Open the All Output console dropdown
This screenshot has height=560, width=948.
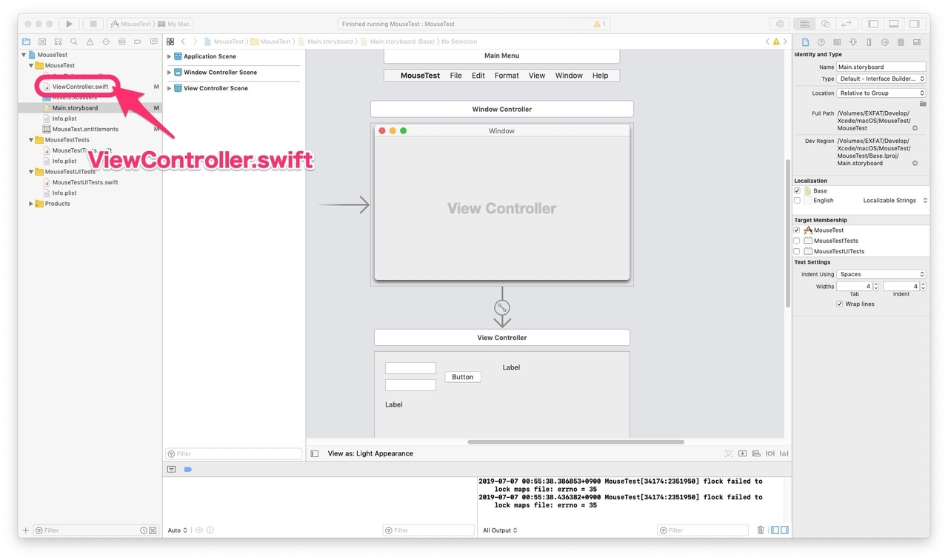click(x=500, y=530)
